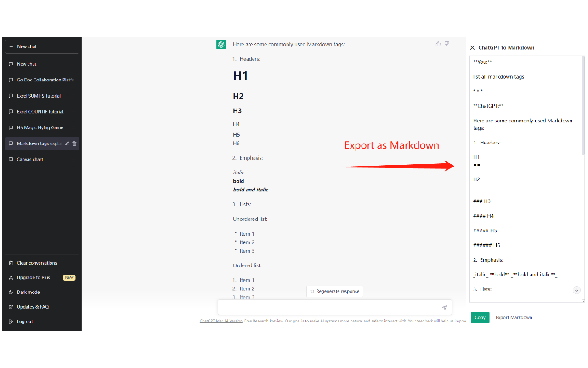This screenshot has width=588, height=368.
Task: Select the Canvas chart conversation
Action: (x=29, y=159)
